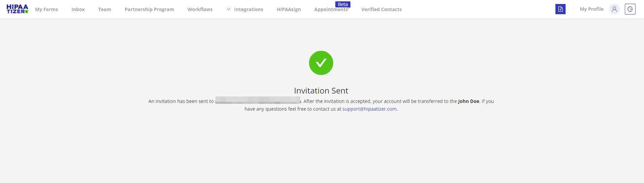Screen dimensions: 644x183
Task: Open the Integrations menu
Action: tap(248, 9)
